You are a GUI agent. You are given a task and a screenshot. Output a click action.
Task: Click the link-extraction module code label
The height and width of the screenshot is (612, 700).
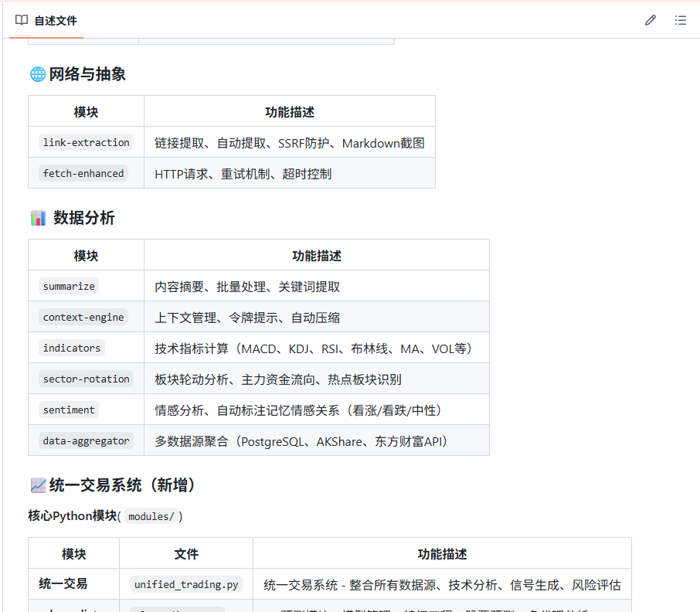click(86, 142)
